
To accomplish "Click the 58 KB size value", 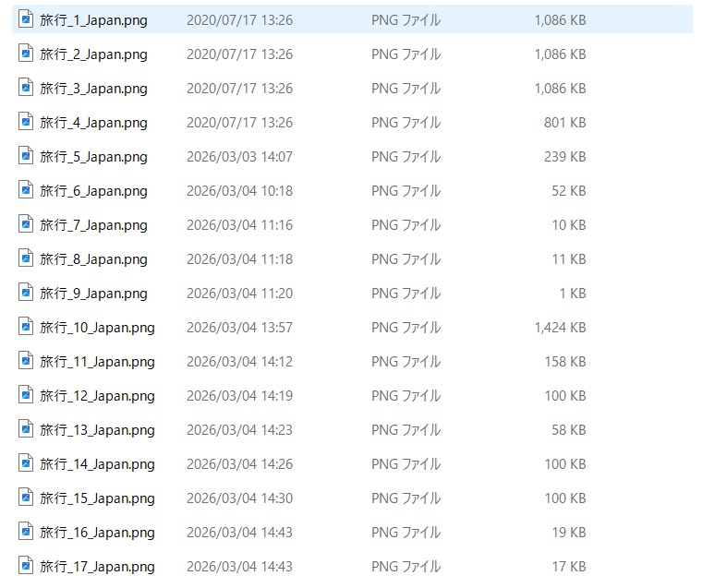I will tap(569, 430).
